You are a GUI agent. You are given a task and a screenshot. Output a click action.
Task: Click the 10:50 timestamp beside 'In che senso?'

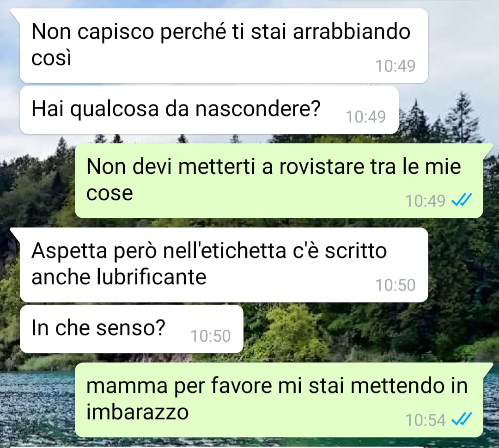point(210,336)
